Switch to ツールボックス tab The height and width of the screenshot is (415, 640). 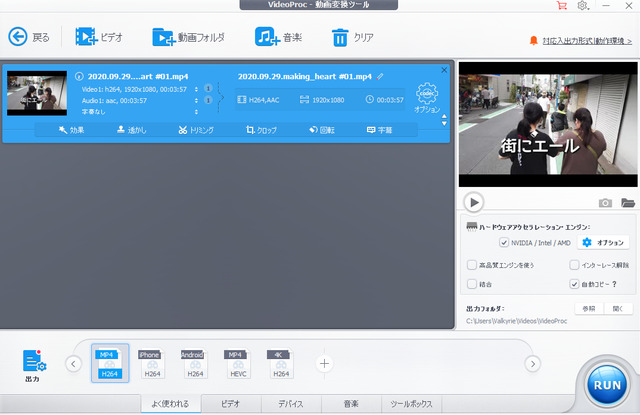tap(411, 404)
